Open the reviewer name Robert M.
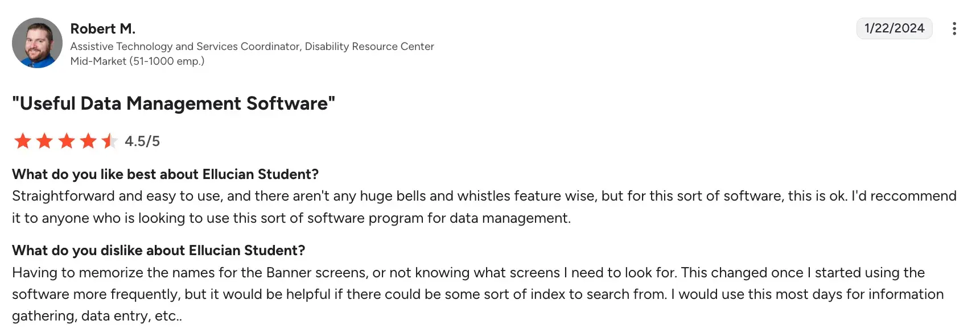980x333 pixels. point(102,28)
